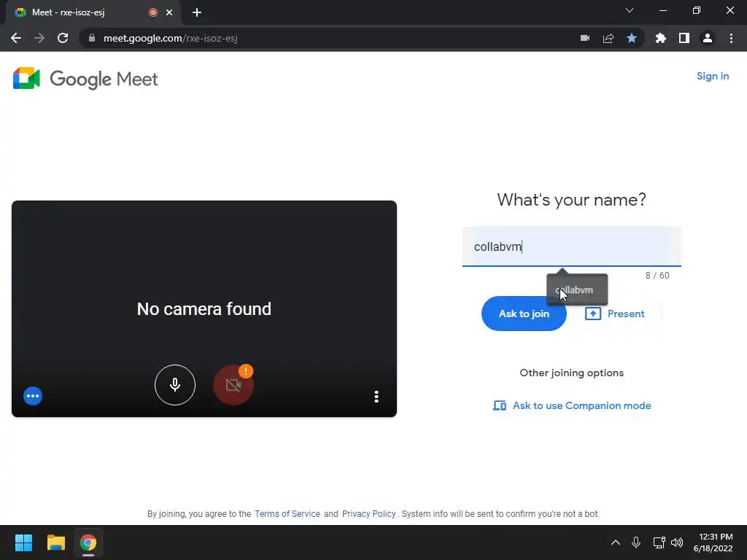Go forward in the browser
The width and height of the screenshot is (747, 560).
coord(39,38)
